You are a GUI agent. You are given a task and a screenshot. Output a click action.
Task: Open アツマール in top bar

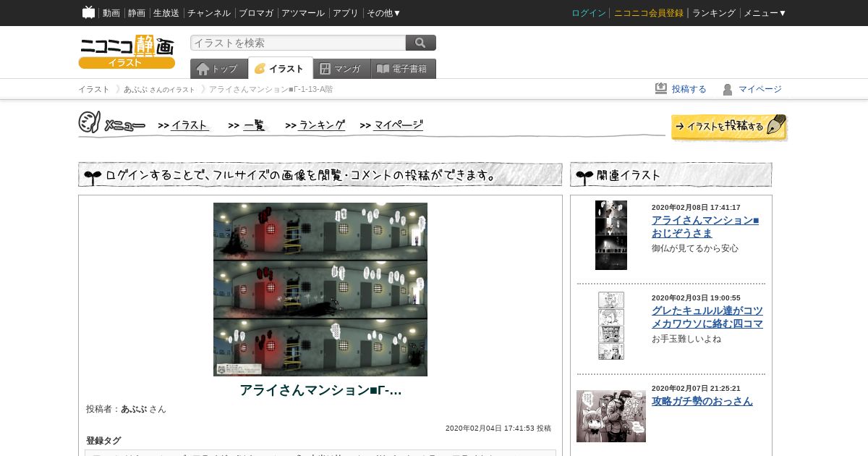click(x=303, y=13)
